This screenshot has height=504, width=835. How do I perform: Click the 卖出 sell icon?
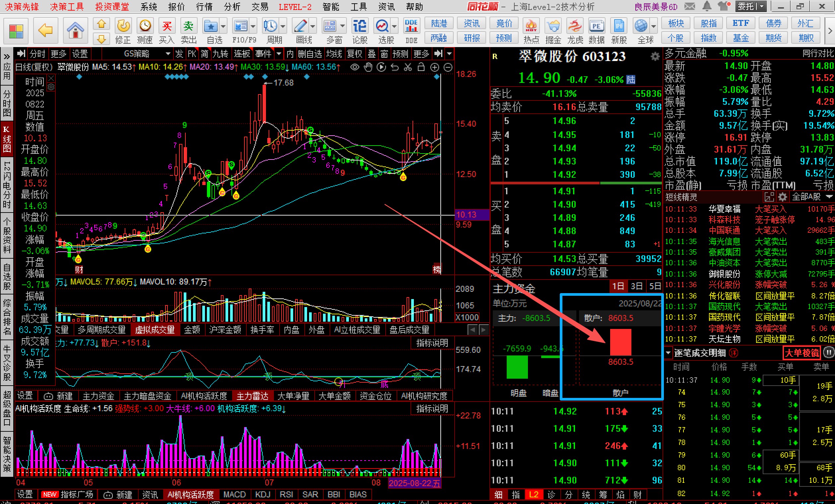pyautogui.click(x=188, y=31)
